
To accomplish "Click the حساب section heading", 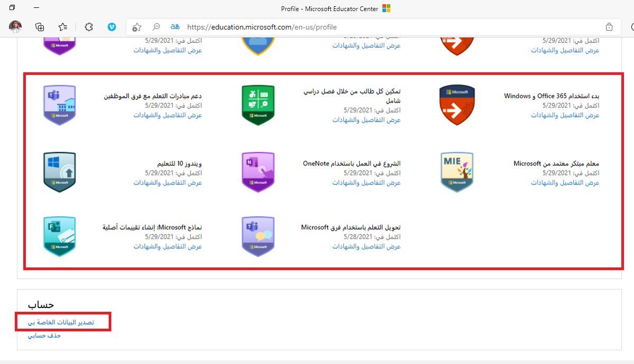I will 41,305.
